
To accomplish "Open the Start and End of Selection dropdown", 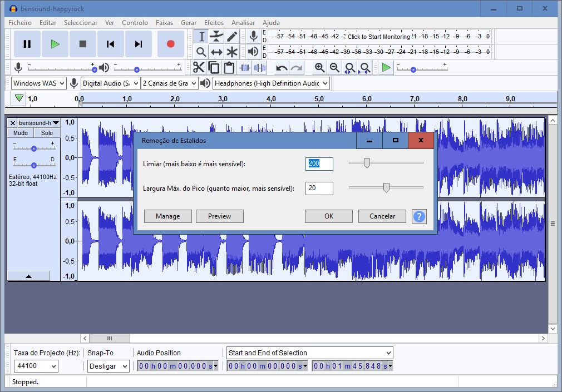I will (x=310, y=353).
